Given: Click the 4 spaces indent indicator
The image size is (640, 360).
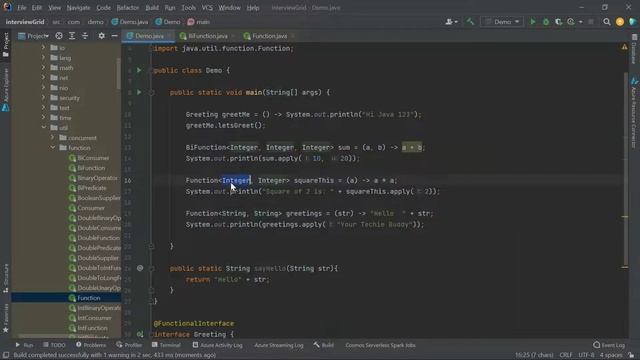Looking at the screenshot, I should tap(611, 355).
